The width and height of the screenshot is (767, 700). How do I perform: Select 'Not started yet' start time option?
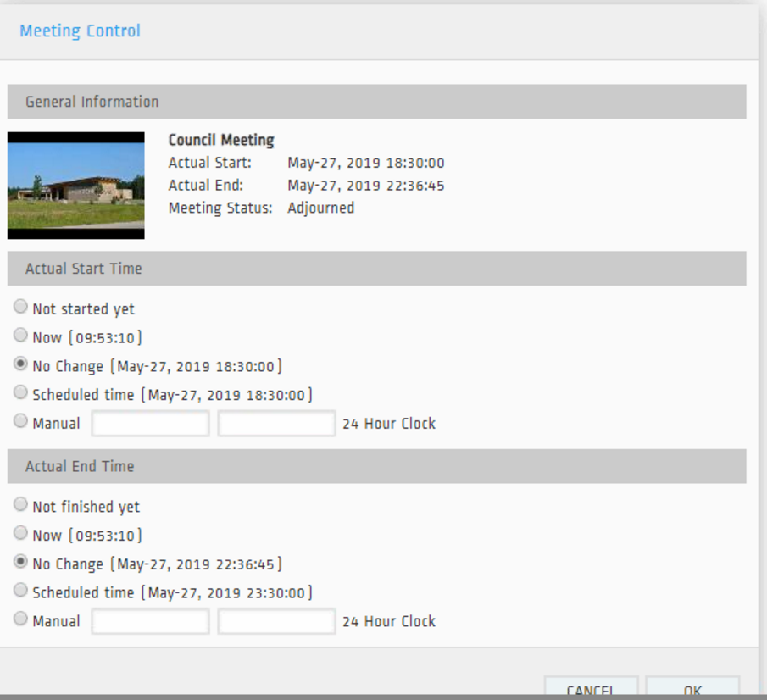(x=20, y=307)
